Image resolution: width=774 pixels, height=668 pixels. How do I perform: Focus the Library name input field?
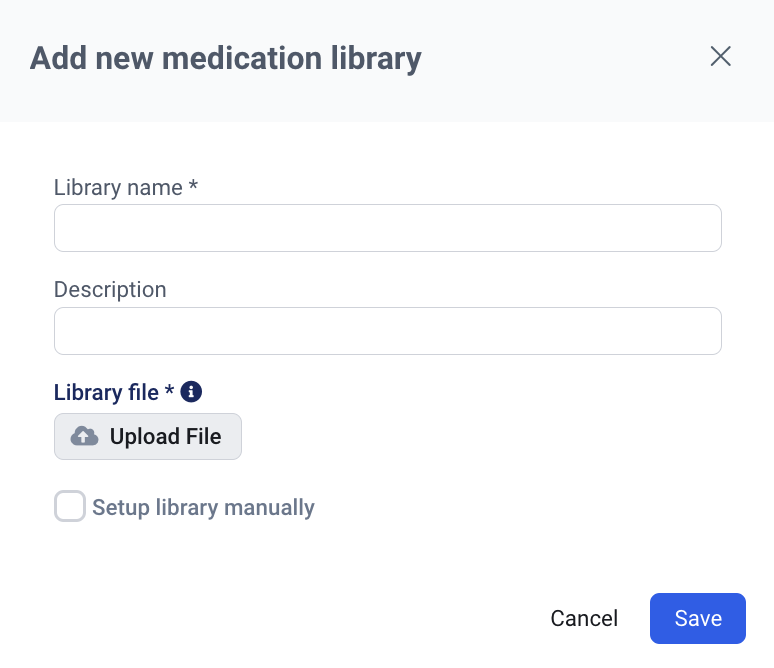click(x=387, y=228)
